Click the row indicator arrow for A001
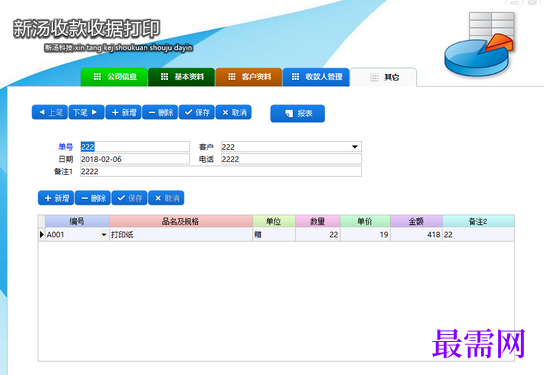This screenshot has width=544, height=375. coord(42,235)
